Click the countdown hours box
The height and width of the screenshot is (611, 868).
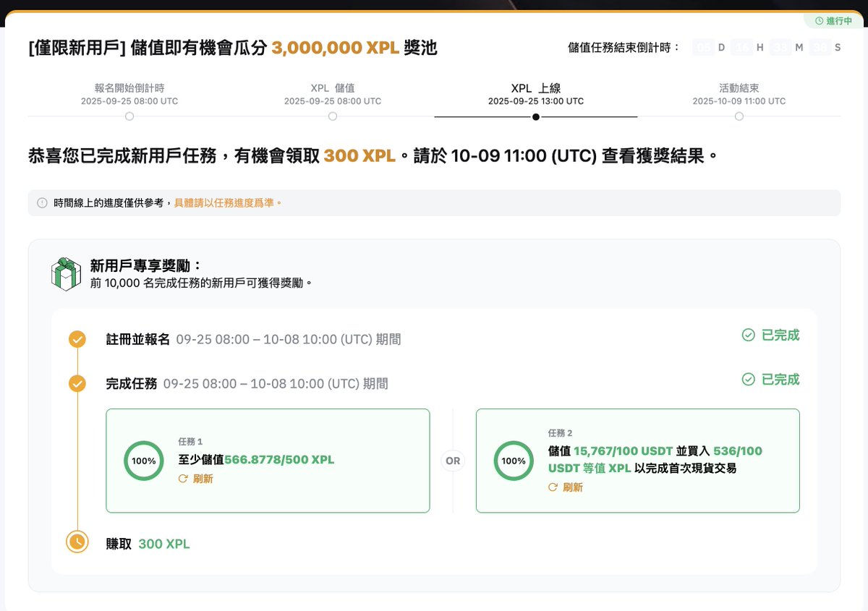point(742,48)
